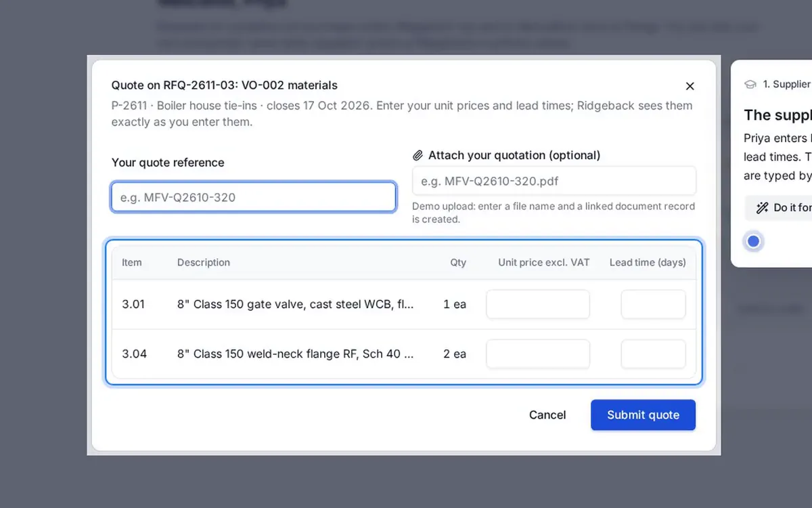Cancel the quote dialog

(547, 415)
